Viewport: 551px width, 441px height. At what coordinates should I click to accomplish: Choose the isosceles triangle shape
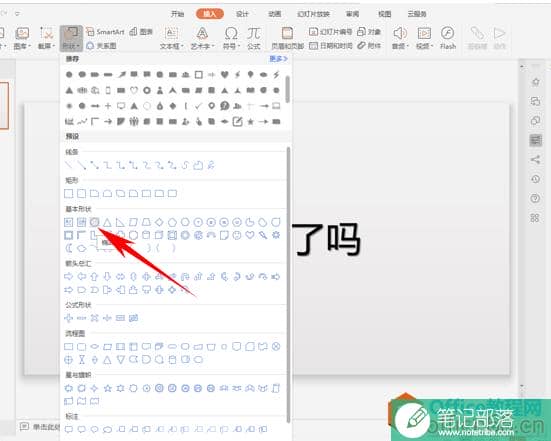[108, 222]
